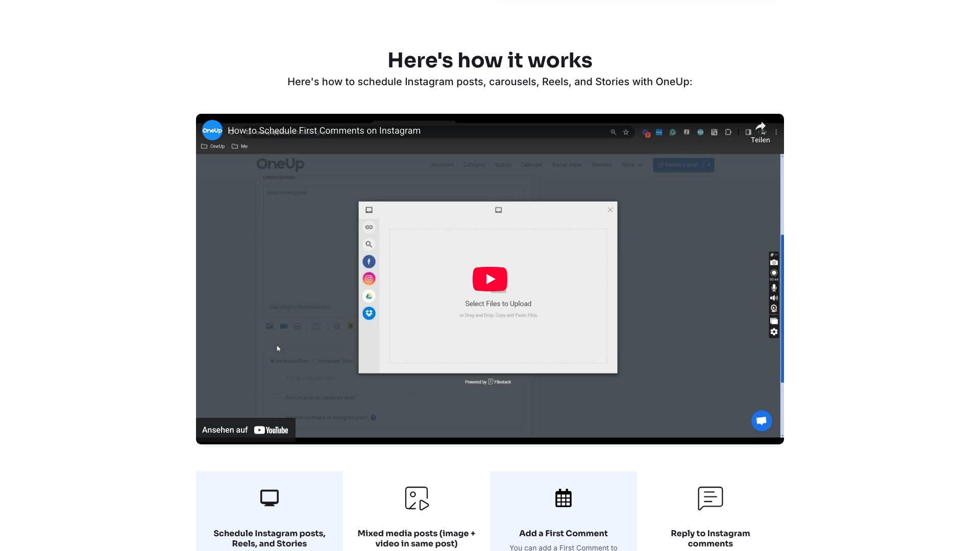
Task: Open the Chrome three-dot browser menu
Action: click(776, 132)
